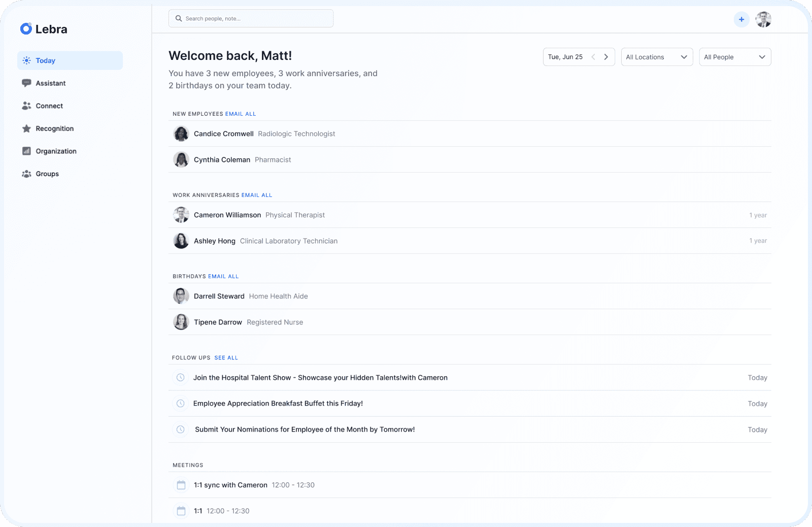The width and height of the screenshot is (812, 527).
Task: Click the clock icon for Breakfast Buffet follow-up
Action: (180, 404)
